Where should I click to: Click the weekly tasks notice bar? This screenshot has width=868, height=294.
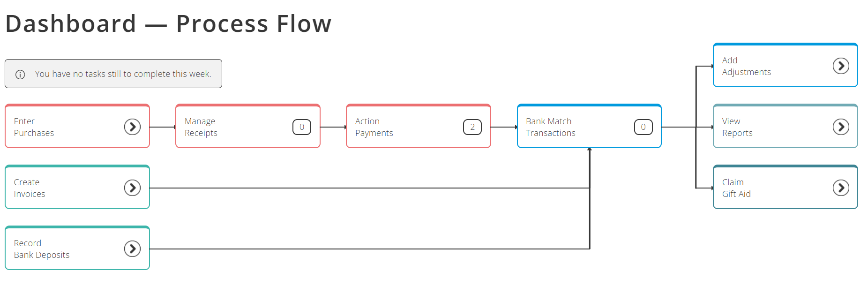click(x=113, y=74)
